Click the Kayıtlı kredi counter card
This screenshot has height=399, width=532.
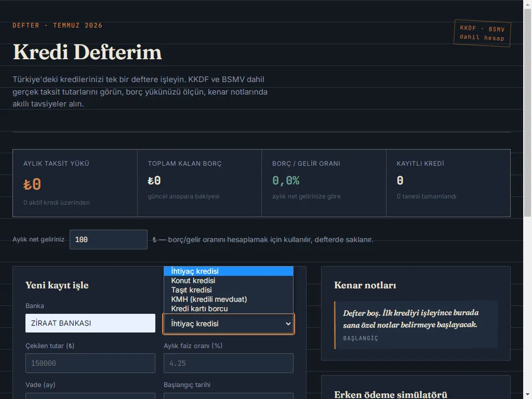448,183
